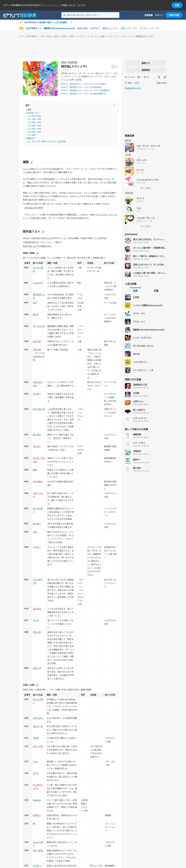This screenshot has height=868, width=186.
Task: Click the プライバシーポリシー link in banner
Action: point(51,5)
